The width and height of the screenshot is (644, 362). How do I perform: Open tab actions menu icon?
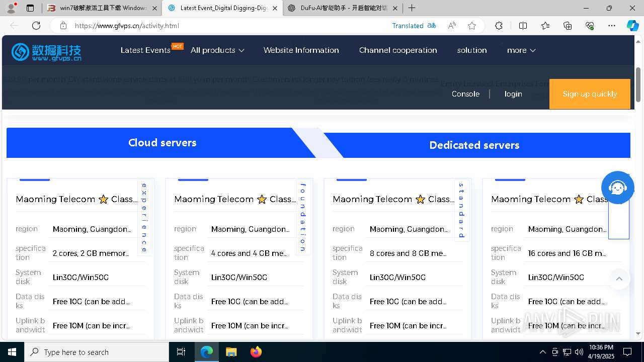tap(30, 8)
